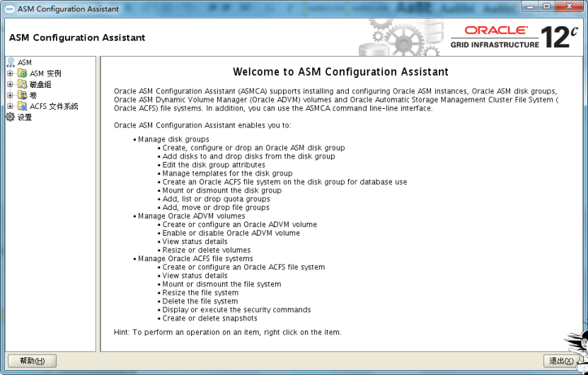Click the 设置 gear icon
The image size is (588, 375).
click(x=10, y=117)
